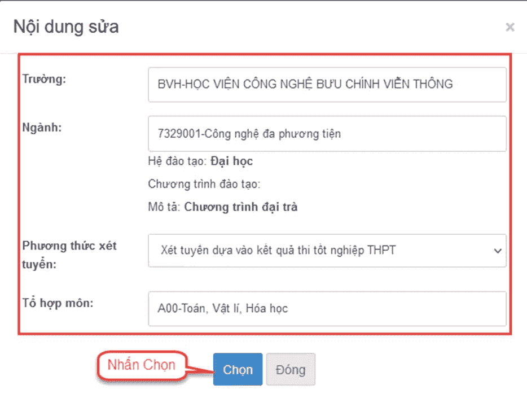This screenshot has height=420, width=527.
Task: Click the Trường input field
Action: 327,85
